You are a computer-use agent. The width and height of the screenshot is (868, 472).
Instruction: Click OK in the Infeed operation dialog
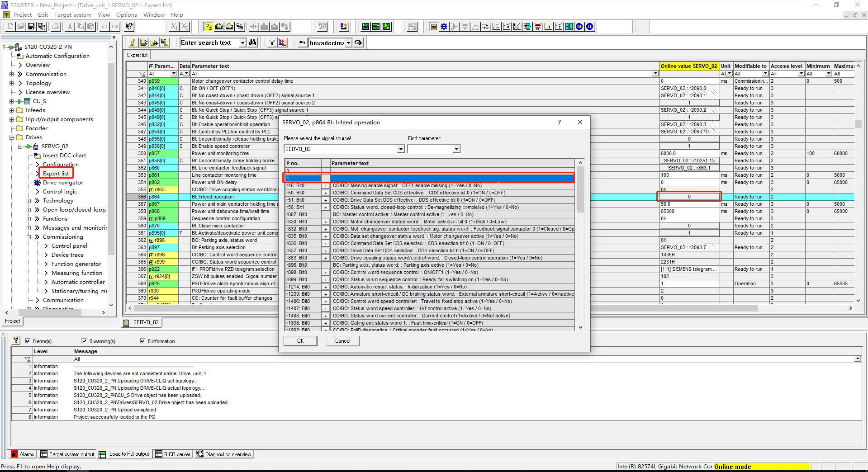(300, 341)
